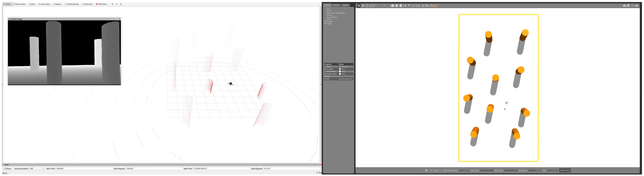The width and height of the screenshot is (644, 176).
Task: Toggle the self_collide checkbox
Action: [x=340, y=72]
